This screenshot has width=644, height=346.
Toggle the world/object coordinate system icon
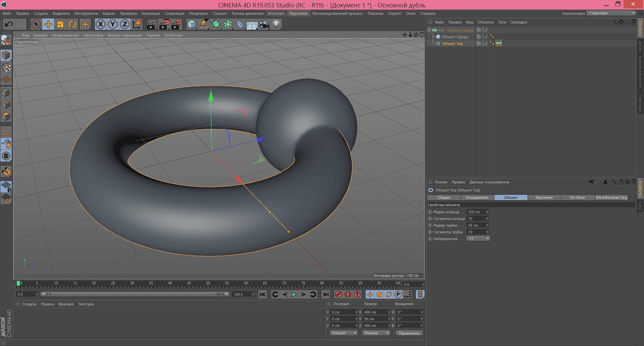pyautogui.click(x=137, y=24)
